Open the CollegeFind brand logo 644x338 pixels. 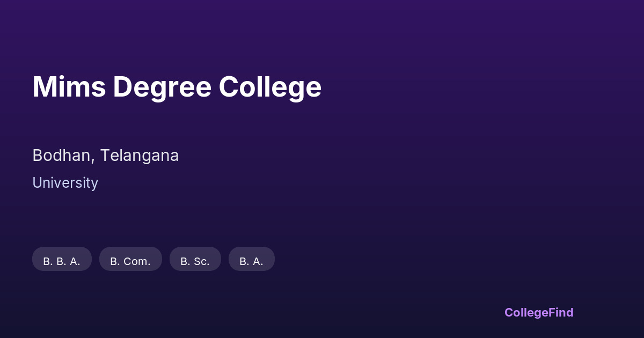click(538, 312)
